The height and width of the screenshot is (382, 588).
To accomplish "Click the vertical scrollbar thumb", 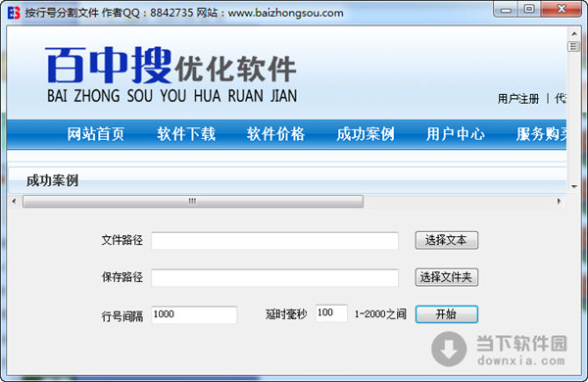I will 573,46.
